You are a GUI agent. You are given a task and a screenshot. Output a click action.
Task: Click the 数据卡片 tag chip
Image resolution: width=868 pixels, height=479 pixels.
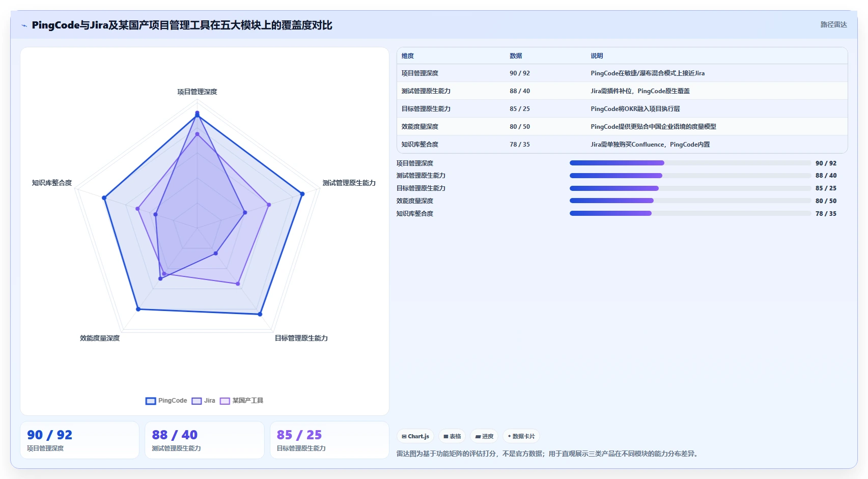(x=521, y=436)
